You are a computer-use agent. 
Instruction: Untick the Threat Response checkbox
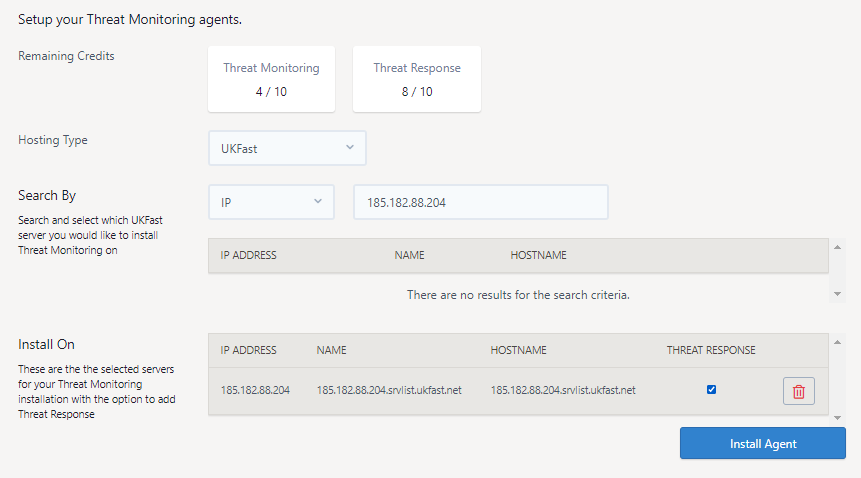[711, 390]
